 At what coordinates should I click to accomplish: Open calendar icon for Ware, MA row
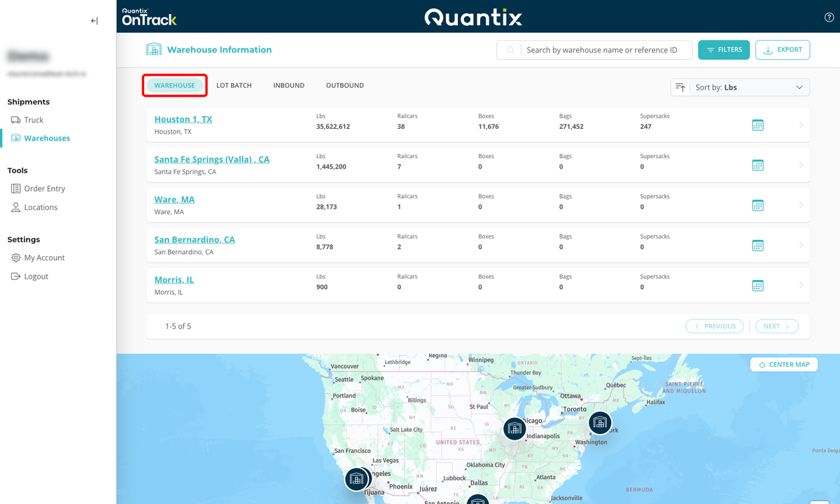click(x=757, y=205)
